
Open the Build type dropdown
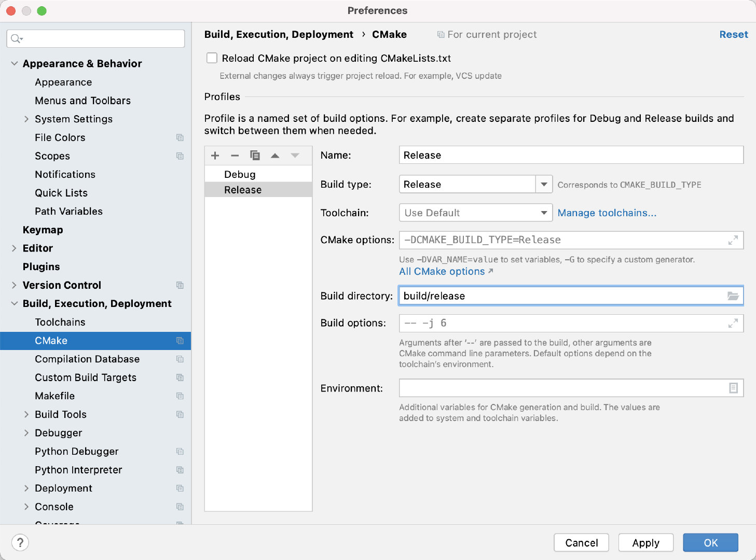pyautogui.click(x=543, y=184)
